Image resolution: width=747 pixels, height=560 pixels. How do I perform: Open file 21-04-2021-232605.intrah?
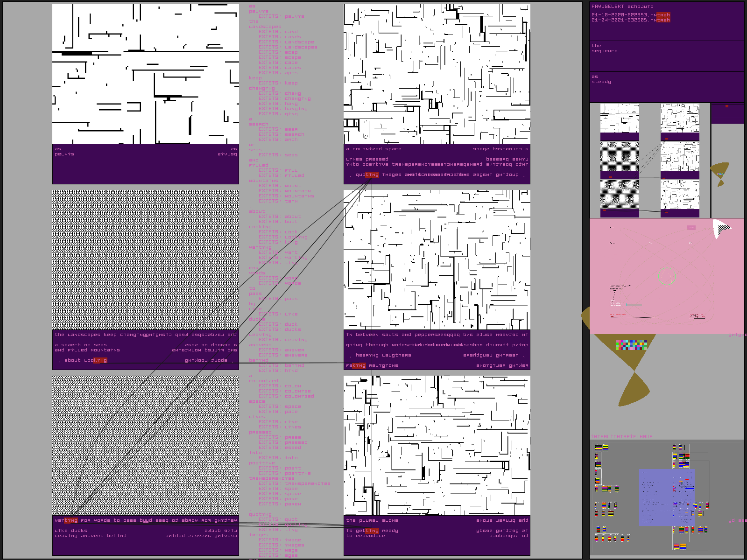point(630,20)
